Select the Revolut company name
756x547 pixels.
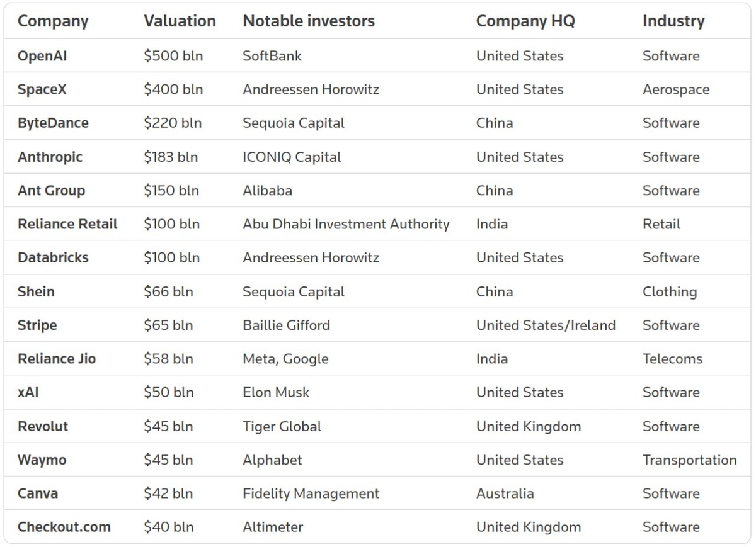pos(43,426)
